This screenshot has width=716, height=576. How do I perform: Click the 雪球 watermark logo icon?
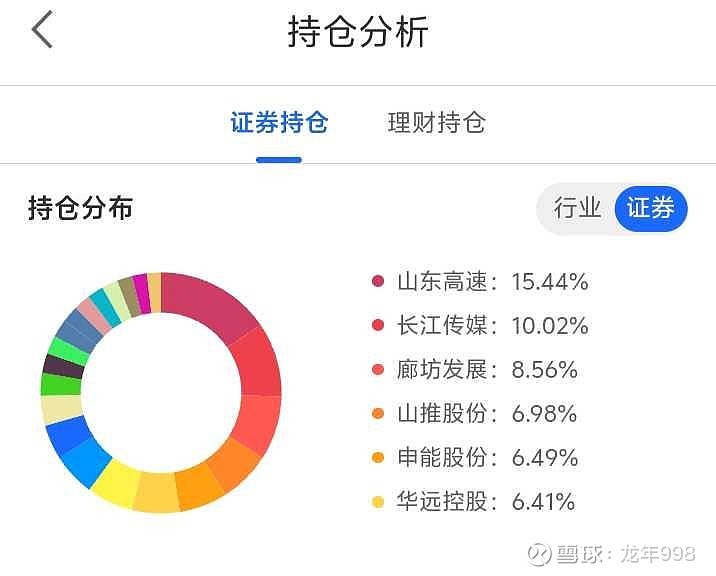point(540,553)
